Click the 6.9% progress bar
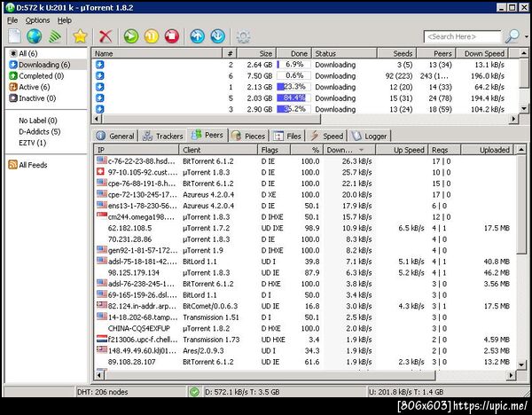Image resolution: width=532 pixels, height=415 pixels. tap(293, 65)
